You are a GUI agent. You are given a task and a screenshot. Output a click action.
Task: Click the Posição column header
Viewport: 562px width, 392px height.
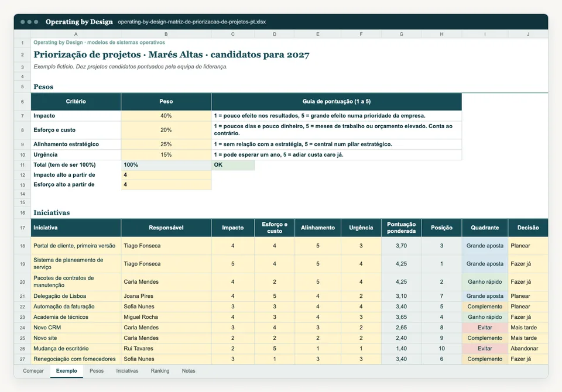441,228
